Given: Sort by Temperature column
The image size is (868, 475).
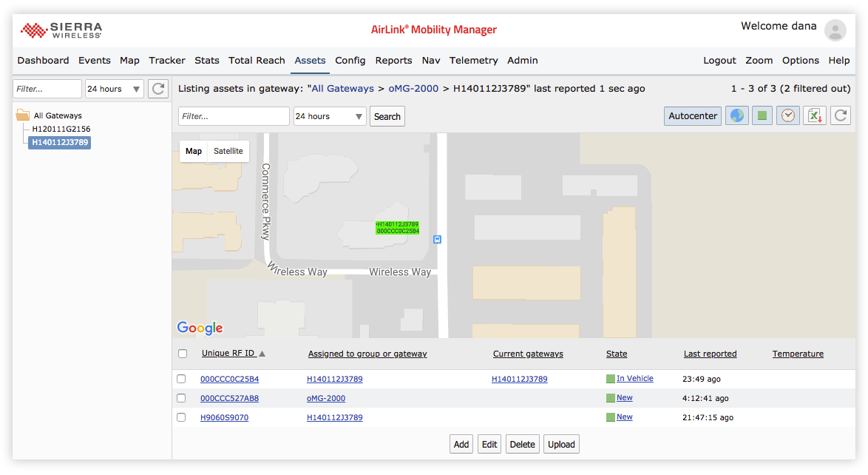Looking at the screenshot, I should coord(798,354).
